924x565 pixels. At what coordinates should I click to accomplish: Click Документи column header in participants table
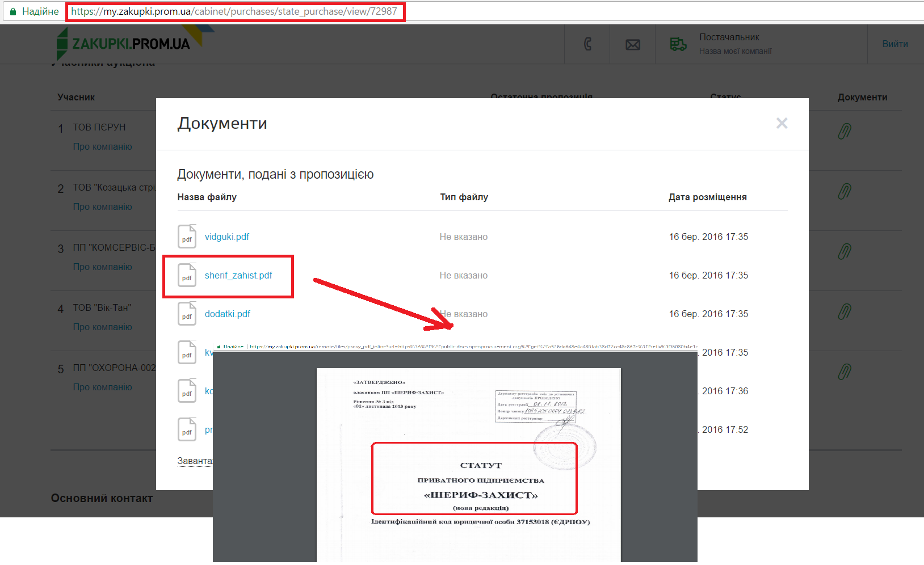point(862,97)
